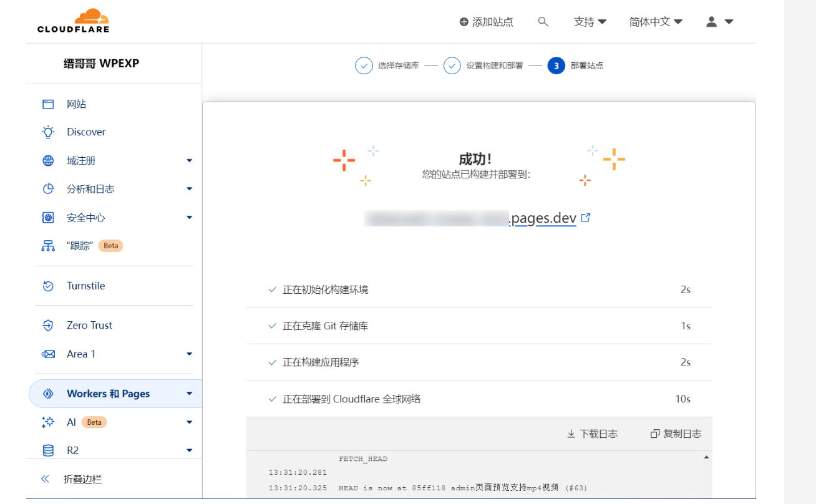Image resolution: width=816 pixels, height=504 pixels.
Task: Open external link icon beside pages.dev
Action: [x=585, y=218]
